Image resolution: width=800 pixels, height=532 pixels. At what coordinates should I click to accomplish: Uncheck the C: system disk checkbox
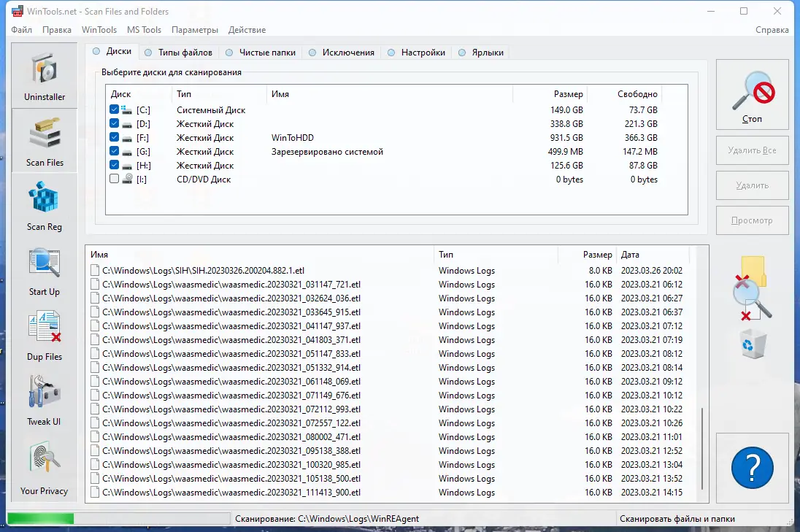115,109
